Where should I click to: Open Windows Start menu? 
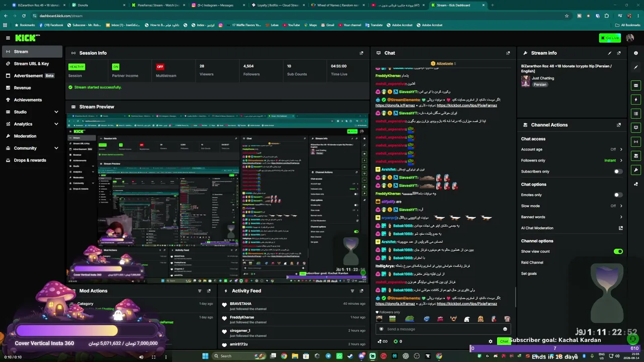tap(205, 356)
